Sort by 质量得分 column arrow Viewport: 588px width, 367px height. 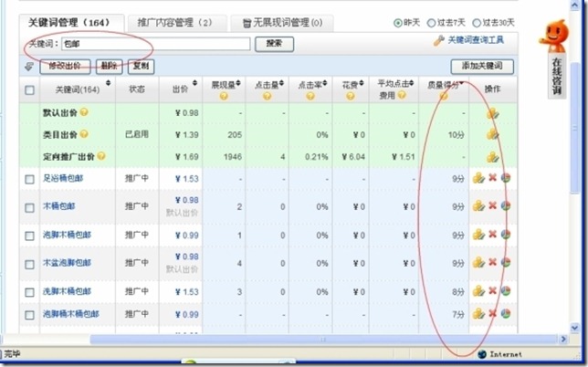462,84
